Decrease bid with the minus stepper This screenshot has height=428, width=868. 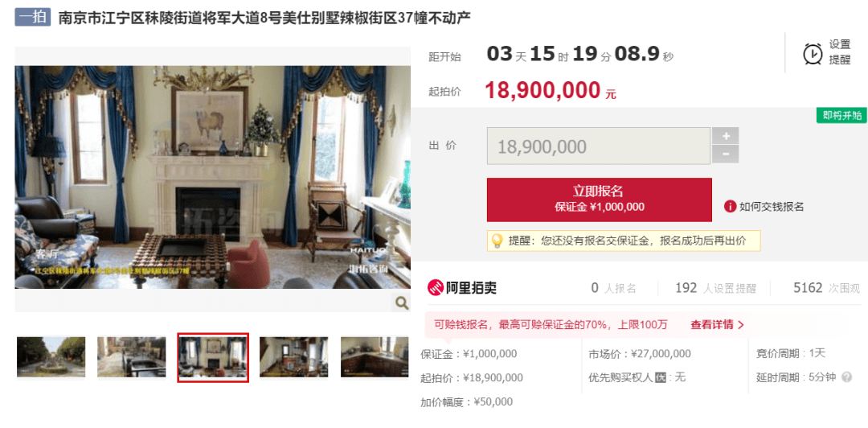725,154
